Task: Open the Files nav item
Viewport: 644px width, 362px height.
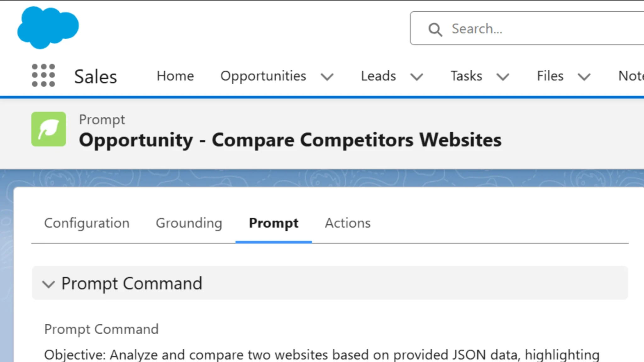Action: 550,76
